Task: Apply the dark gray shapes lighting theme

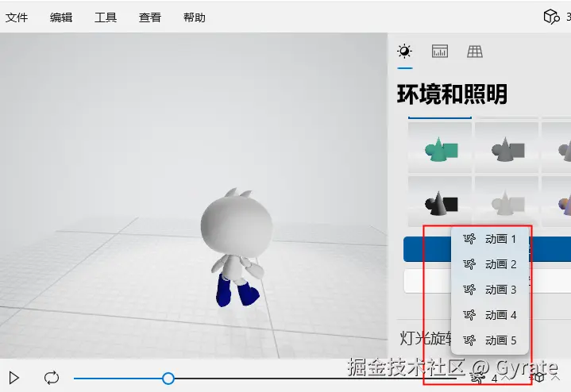Action: pyautogui.click(x=507, y=148)
